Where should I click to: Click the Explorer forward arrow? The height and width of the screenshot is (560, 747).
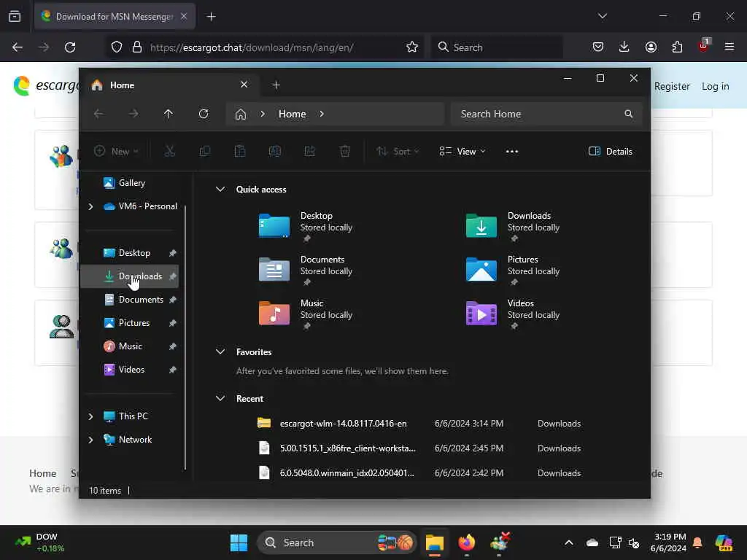[133, 114]
